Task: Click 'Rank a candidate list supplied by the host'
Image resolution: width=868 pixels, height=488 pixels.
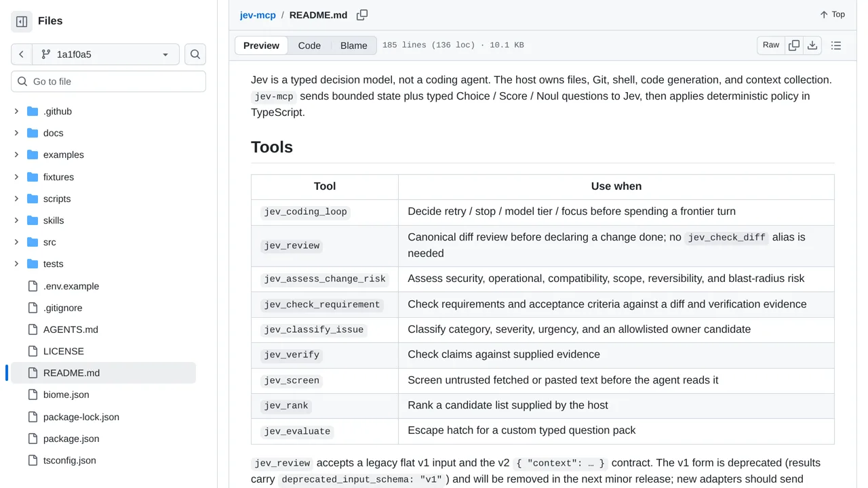Action: (x=508, y=405)
